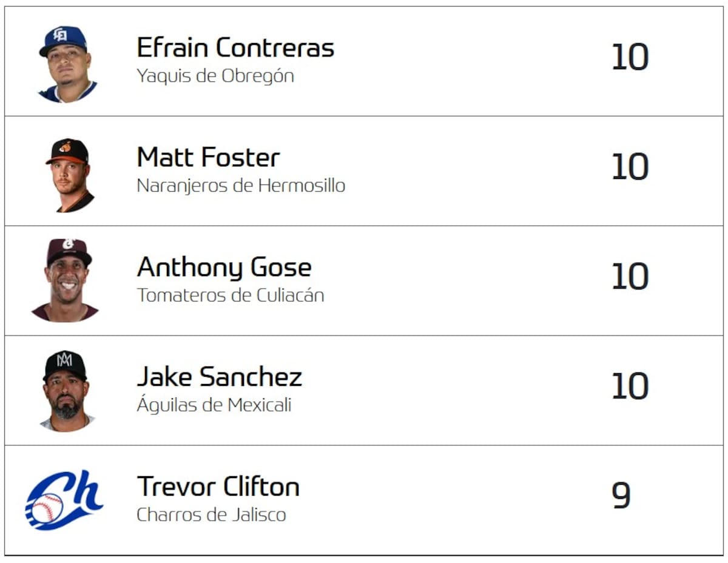Image resolution: width=728 pixels, height=563 pixels.
Task: Click Jake Sanchez's stat value 10
Action: (x=630, y=386)
